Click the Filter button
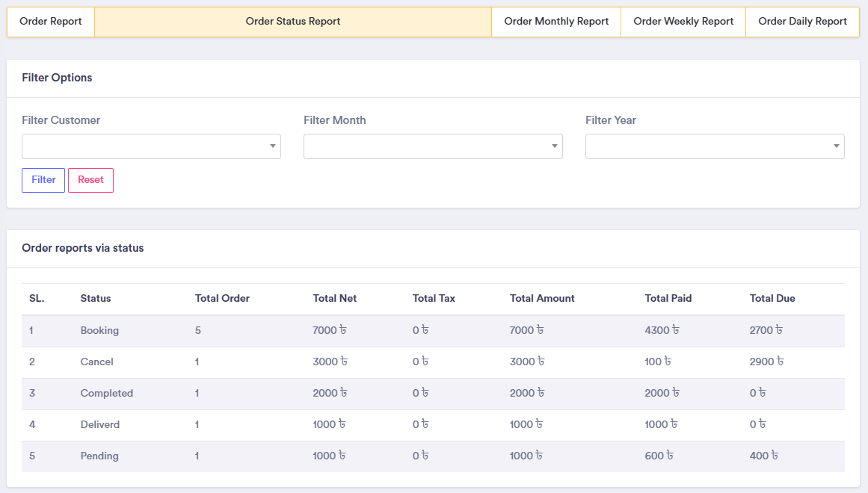This screenshot has height=493, width=868. (43, 180)
